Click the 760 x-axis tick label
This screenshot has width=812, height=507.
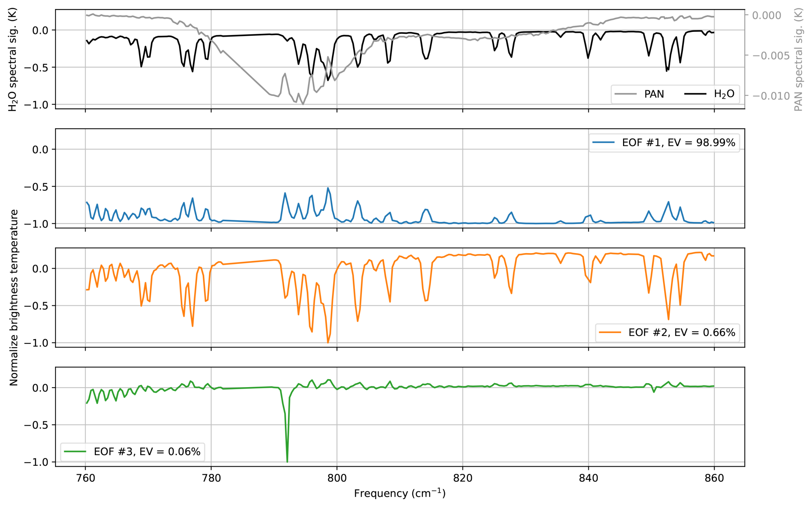(85, 478)
